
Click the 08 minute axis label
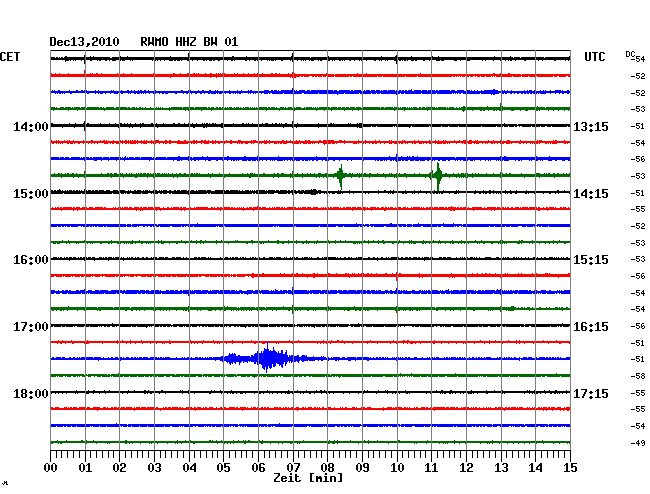click(x=327, y=468)
